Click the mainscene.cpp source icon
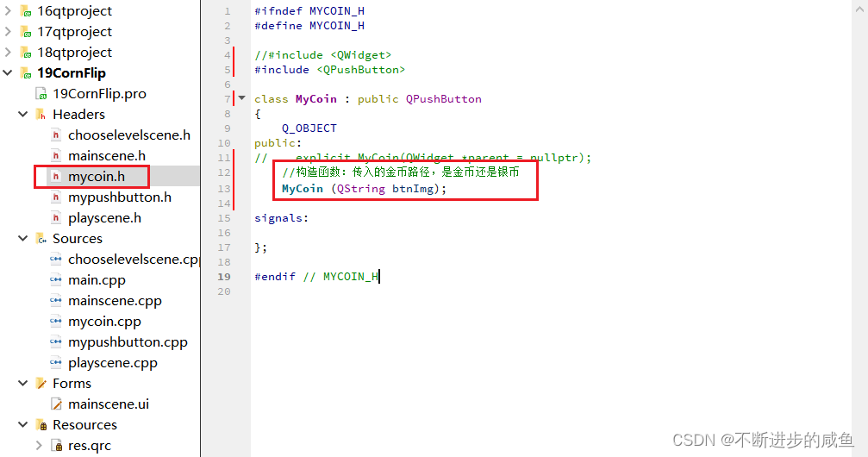The image size is (868, 457). pyautogui.click(x=56, y=300)
